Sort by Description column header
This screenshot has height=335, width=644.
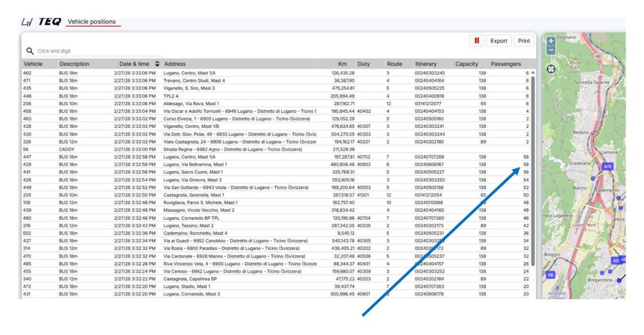(x=74, y=64)
